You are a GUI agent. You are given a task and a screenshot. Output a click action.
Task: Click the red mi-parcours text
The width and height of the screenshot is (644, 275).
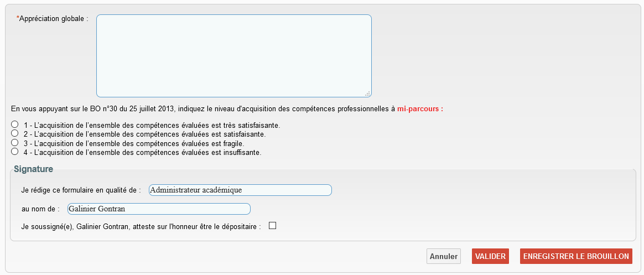click(420, 109)
